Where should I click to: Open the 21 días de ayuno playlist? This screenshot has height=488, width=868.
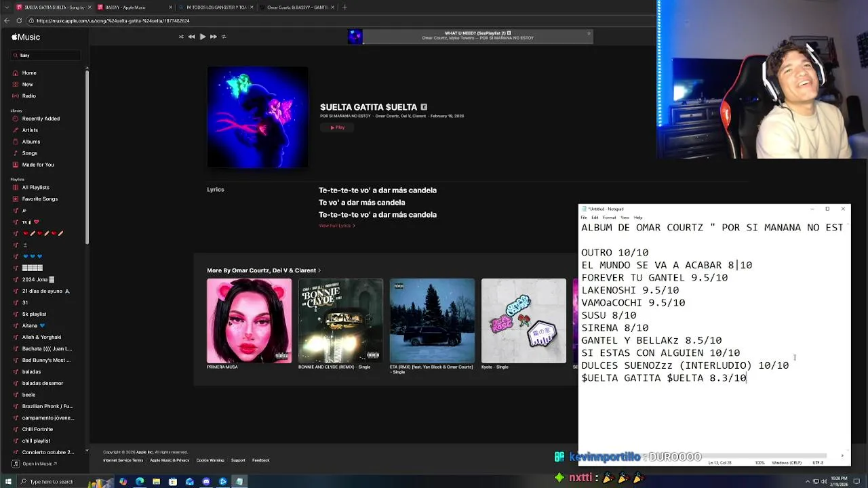coord(45,291)
